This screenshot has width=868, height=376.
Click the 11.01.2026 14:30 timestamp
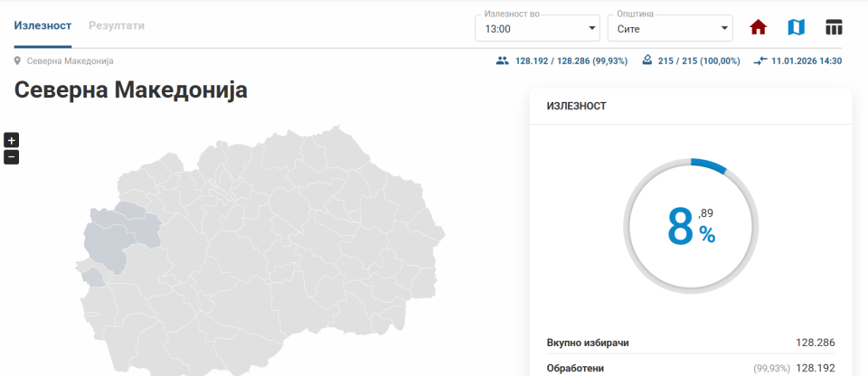807,61
